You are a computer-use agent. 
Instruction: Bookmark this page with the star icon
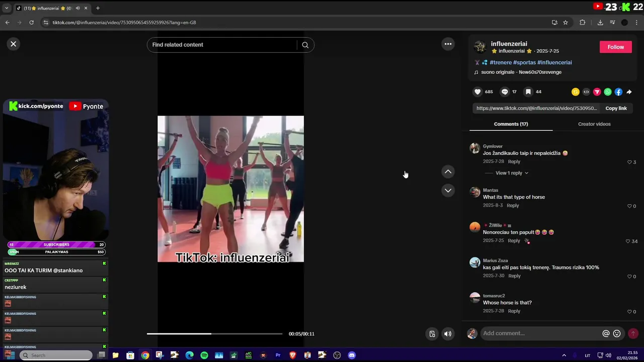pyautogui.click(x=566, y=23)
